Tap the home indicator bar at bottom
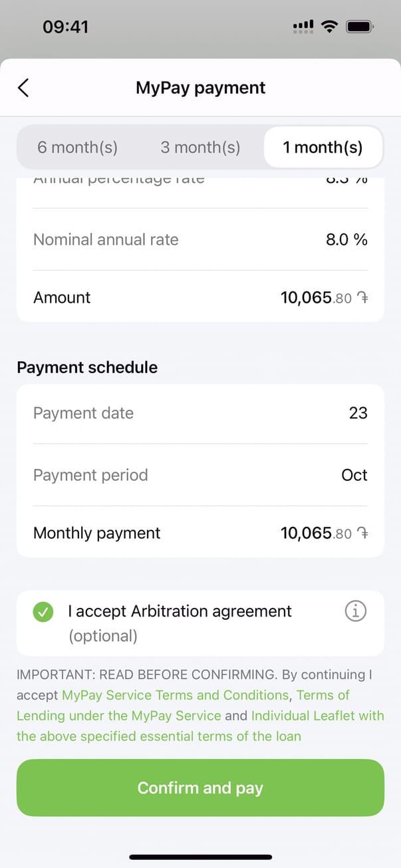The image size is (401, 868). click(x=200, y=857)
